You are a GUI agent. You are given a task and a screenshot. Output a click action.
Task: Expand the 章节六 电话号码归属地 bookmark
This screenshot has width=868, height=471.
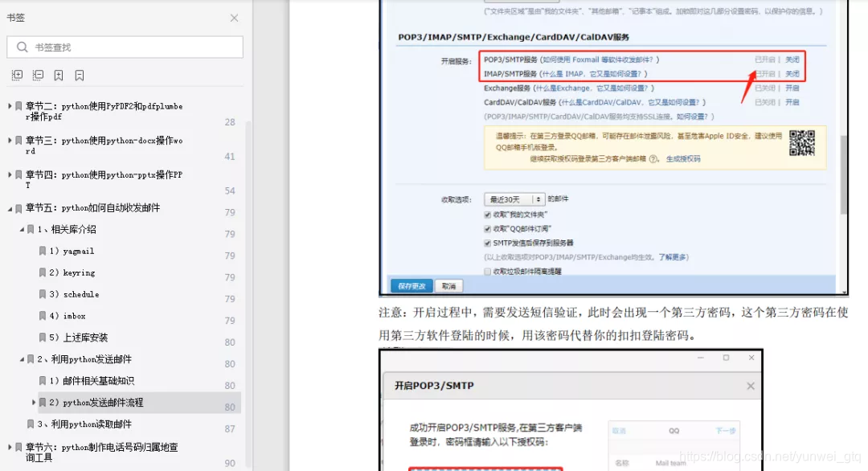[10, 447]
